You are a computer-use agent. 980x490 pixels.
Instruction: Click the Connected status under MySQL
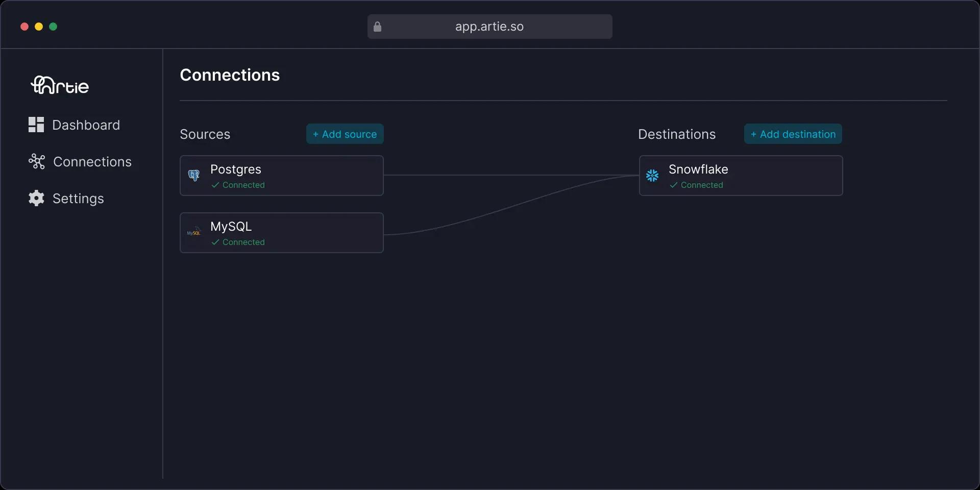point(238,242)
